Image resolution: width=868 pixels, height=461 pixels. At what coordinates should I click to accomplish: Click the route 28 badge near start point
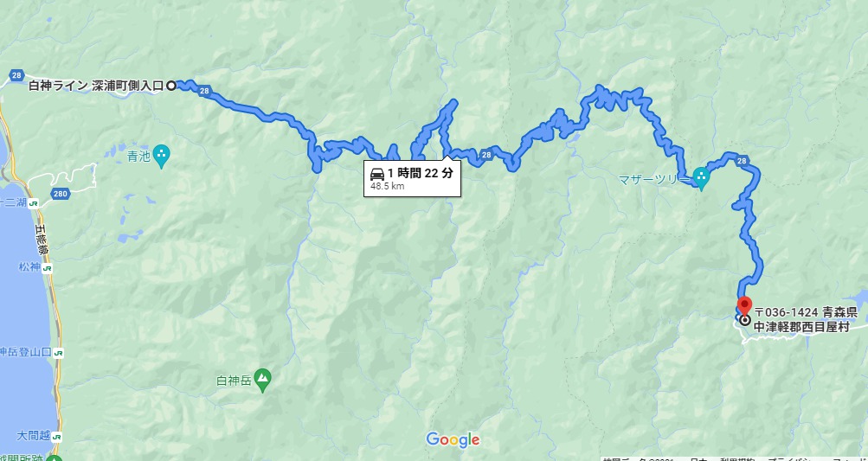click(205, 92)
